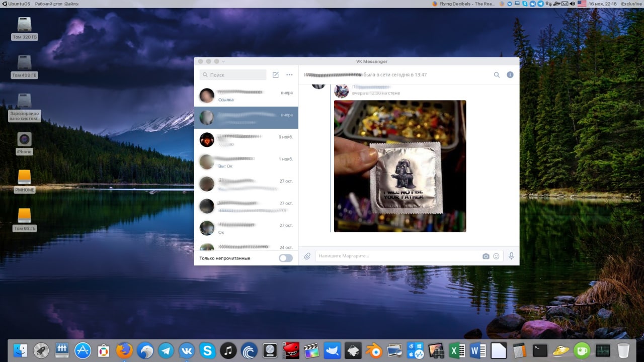This screenshot has height=362, width=644.
Task: Open the system monitor dock icon
Action: 602,350
